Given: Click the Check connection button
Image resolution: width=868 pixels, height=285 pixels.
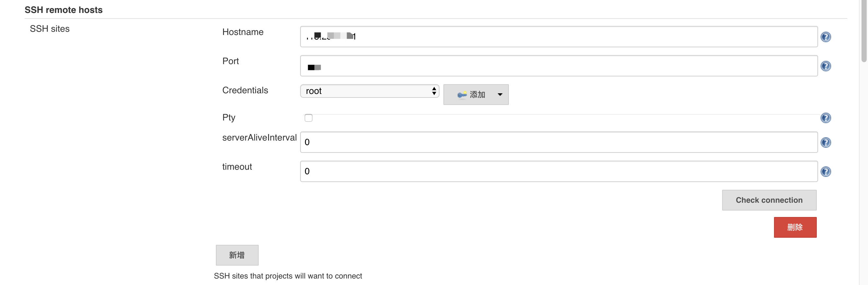Looking at the screenshot, I should click(x=769, y=200).
